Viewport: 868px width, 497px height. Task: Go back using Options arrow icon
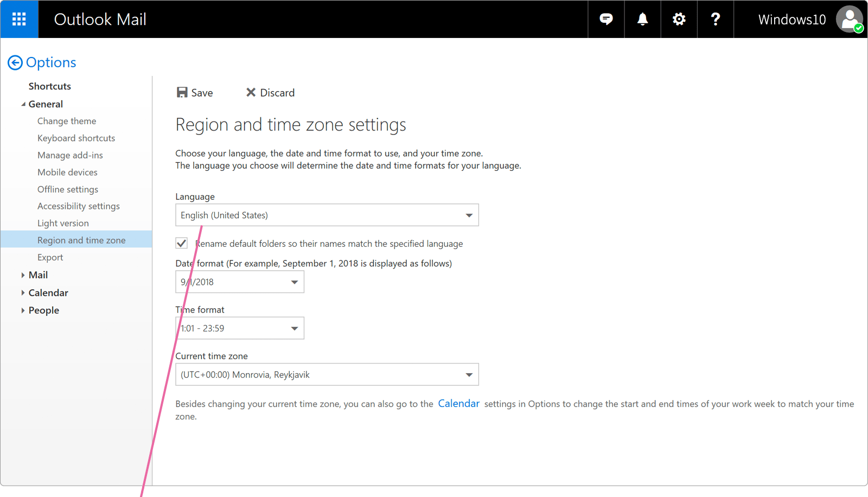point(15,63)
